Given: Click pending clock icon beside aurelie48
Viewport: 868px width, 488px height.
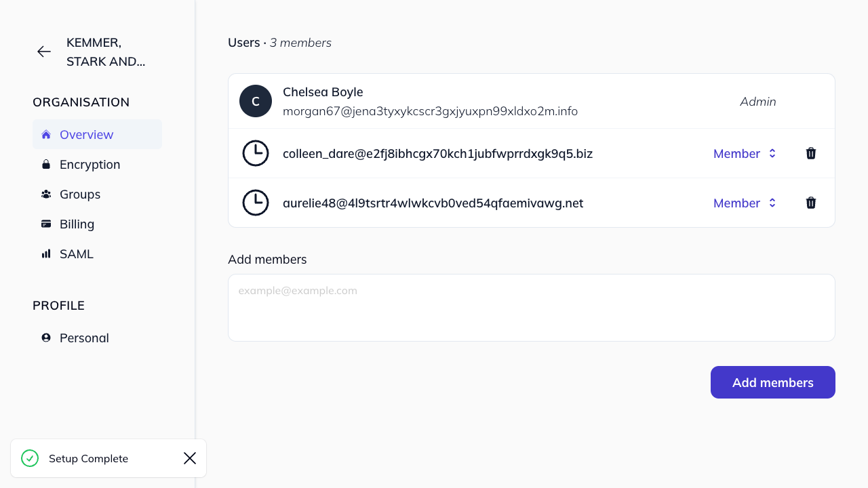Looking at the screenshot, I should [x=256, y=203].
